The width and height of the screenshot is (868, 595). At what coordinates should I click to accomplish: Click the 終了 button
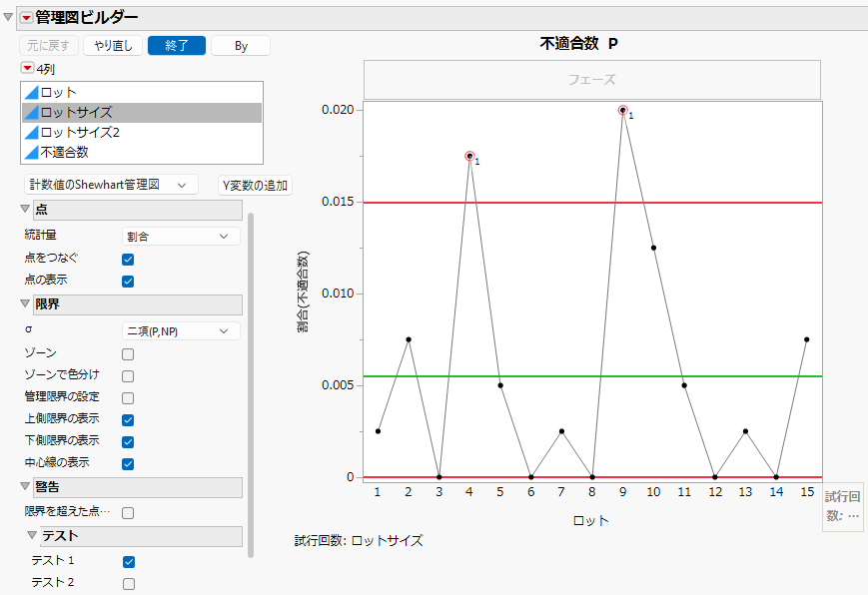tap(177, 45)
